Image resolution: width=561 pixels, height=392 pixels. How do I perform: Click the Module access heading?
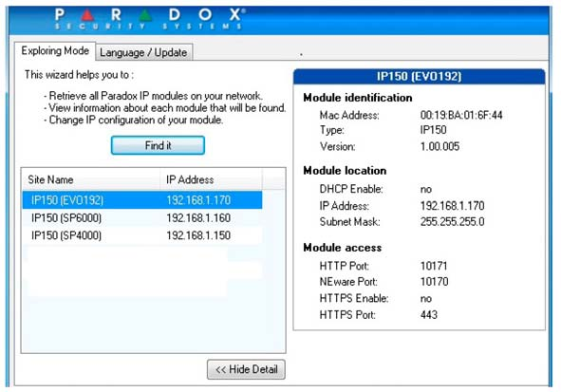click(342, 248)
